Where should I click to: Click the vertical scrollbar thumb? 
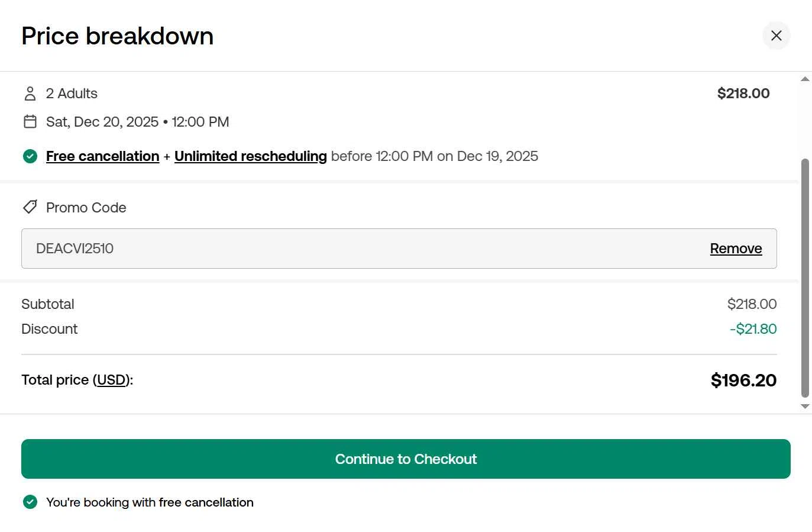[805, 278]
